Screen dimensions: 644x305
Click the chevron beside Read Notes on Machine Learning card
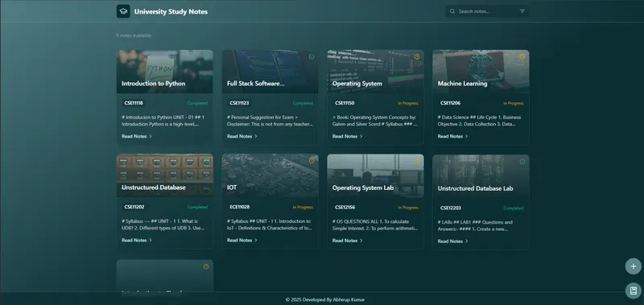pyautogui.click(x=467, y=136)
